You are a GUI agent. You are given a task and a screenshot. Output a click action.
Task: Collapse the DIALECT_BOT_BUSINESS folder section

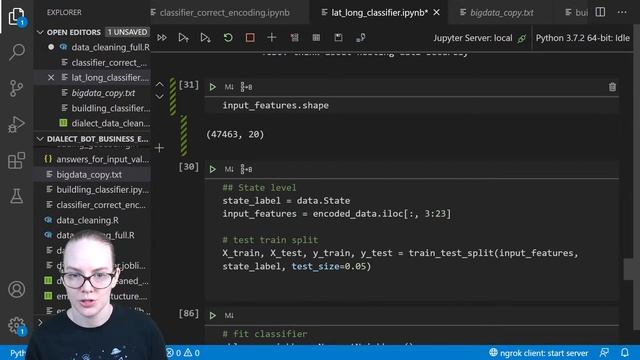[x=40, y=139]
